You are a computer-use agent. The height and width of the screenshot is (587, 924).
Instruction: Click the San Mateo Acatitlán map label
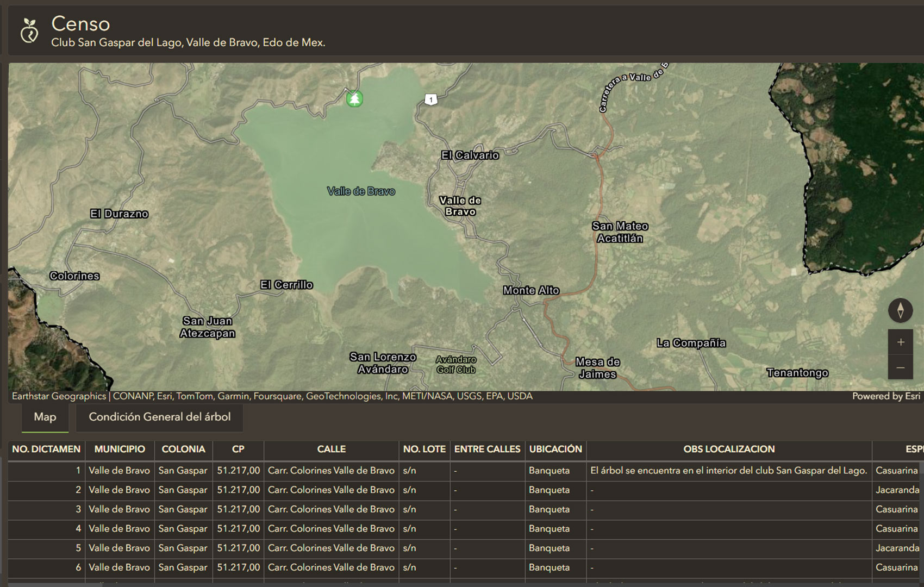pyautogui.click(x=620, y=232)
